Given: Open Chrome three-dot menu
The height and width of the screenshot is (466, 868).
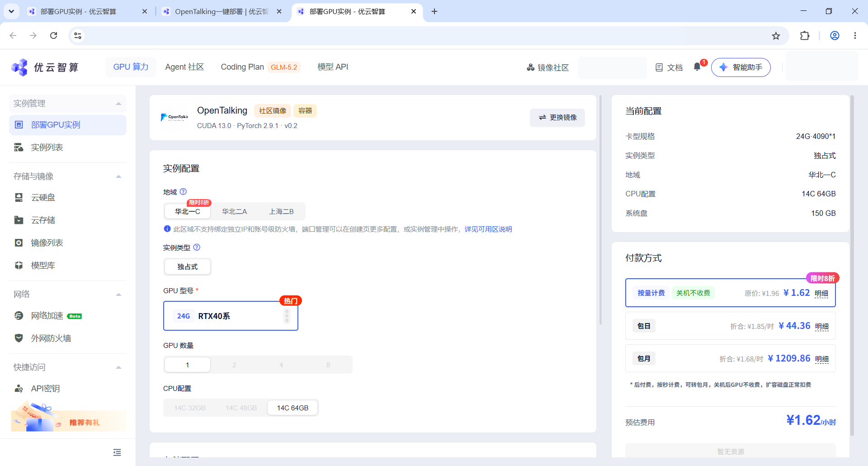Looking at the screenshot, I should coord(855,36).
